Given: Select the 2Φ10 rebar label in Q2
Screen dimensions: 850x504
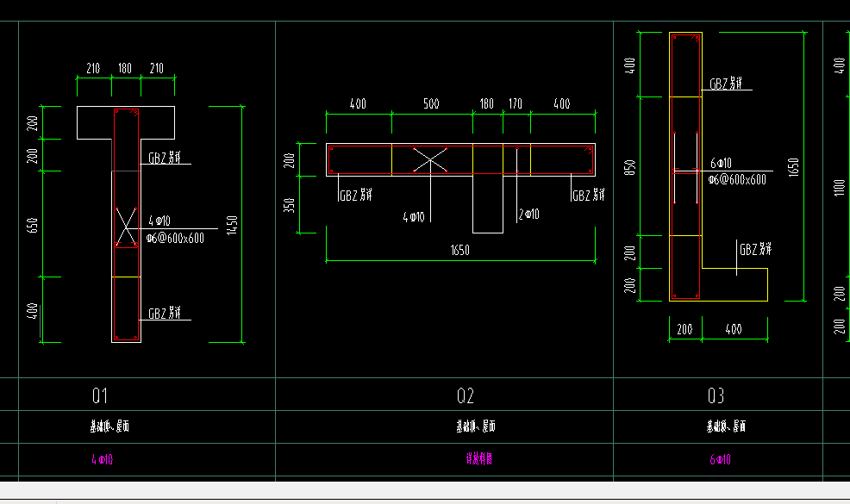Looking at the screenshot, I should 529,214.
